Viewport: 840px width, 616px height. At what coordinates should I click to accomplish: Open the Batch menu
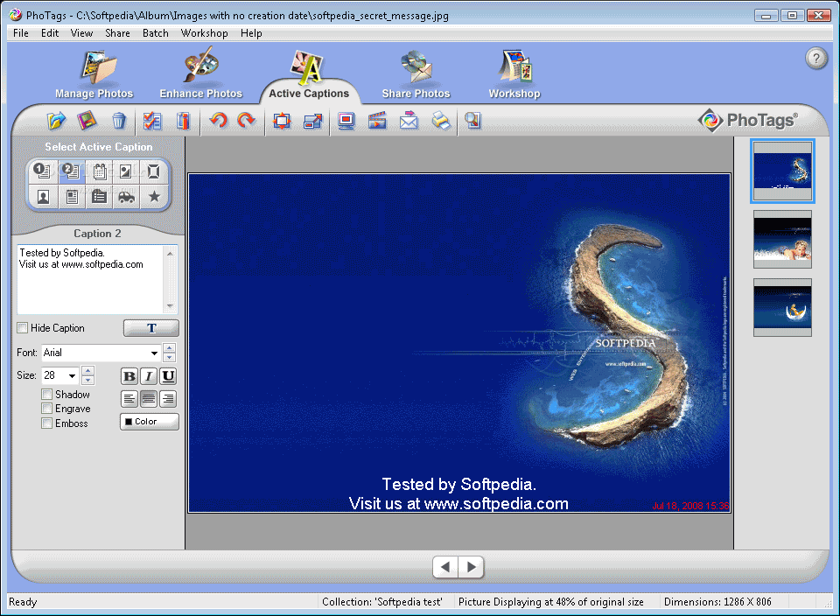tap(156, 33)
